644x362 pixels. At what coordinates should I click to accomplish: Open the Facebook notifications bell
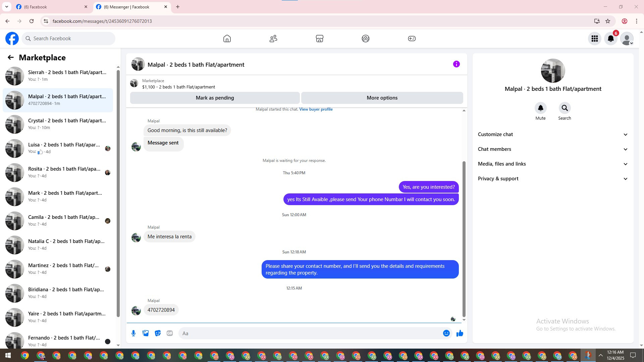(611, 39)
